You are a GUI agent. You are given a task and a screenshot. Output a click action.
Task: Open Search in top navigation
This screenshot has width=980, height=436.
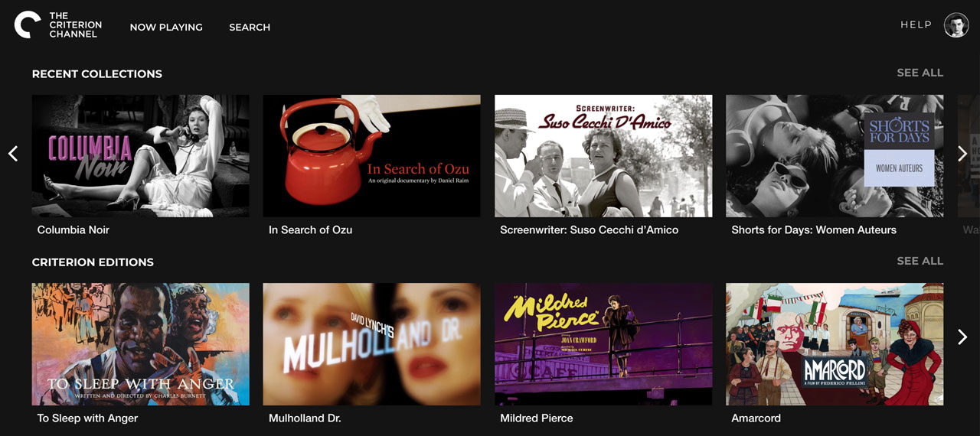click(250, 27)
